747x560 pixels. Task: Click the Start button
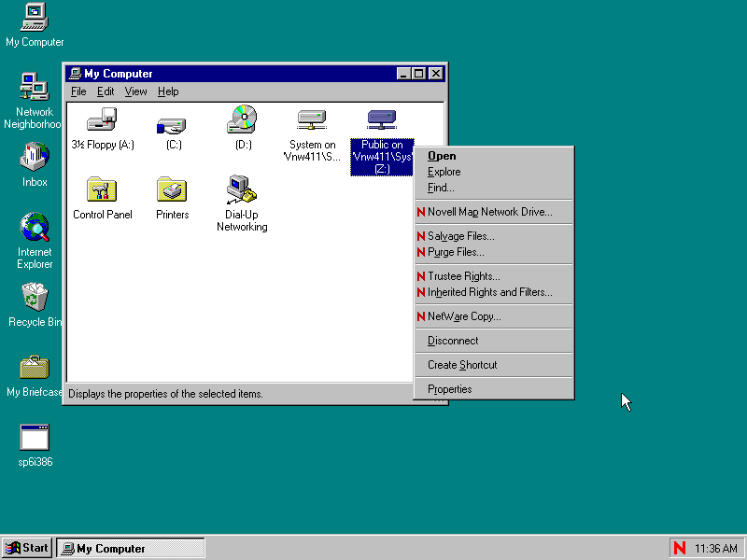coord(27,548)
